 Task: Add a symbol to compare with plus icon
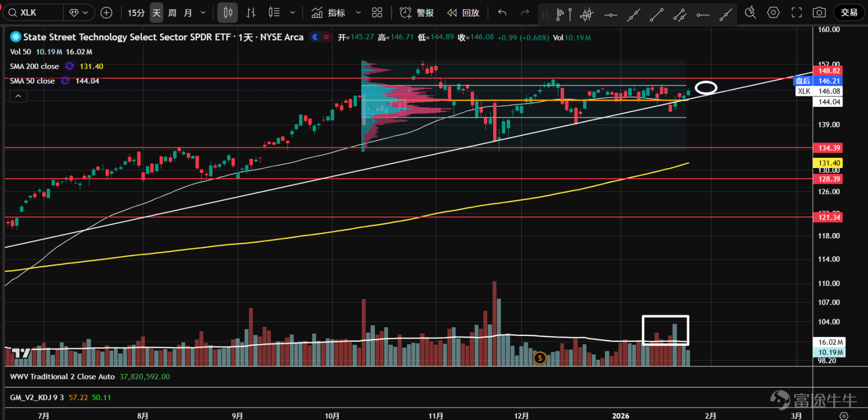click(107, 12)
